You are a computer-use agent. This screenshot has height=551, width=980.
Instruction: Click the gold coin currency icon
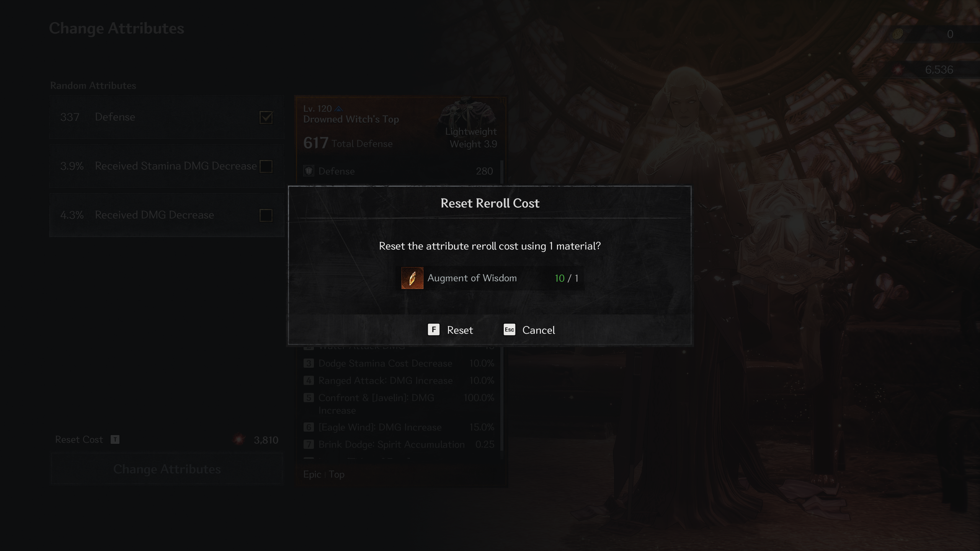[x=898, y=34]
